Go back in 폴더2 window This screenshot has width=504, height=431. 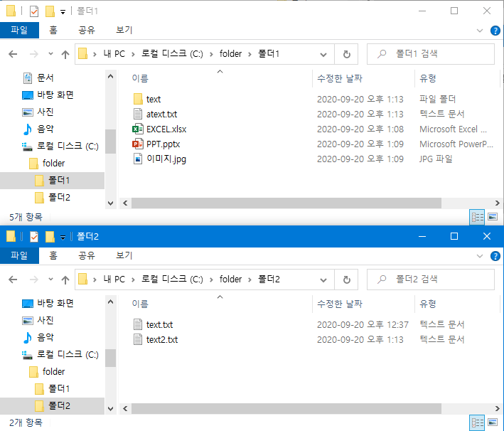pos(13,280)
